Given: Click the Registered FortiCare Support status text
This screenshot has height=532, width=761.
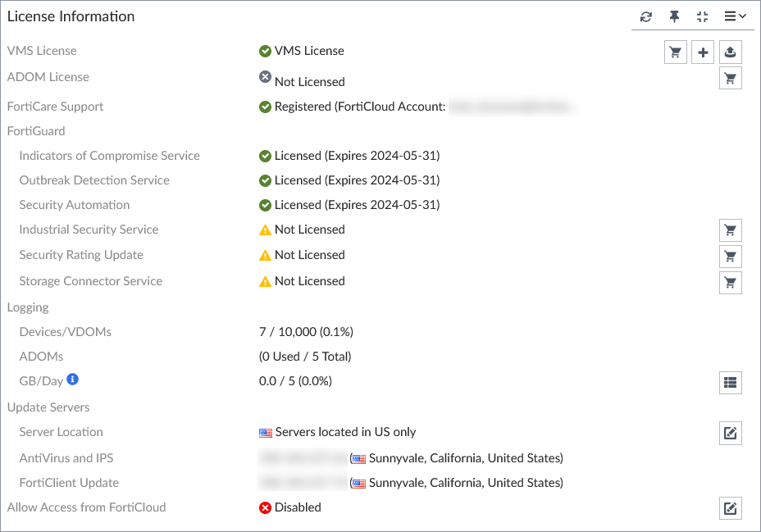Looking at the screenshot, I should tap(359, 107).
